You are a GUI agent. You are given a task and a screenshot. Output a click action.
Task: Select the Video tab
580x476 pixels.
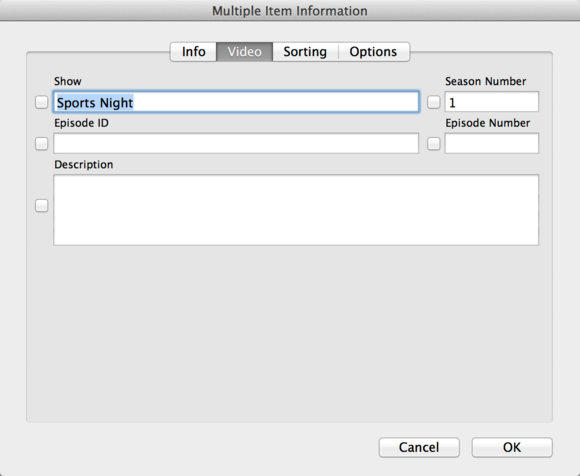(245, 52)
